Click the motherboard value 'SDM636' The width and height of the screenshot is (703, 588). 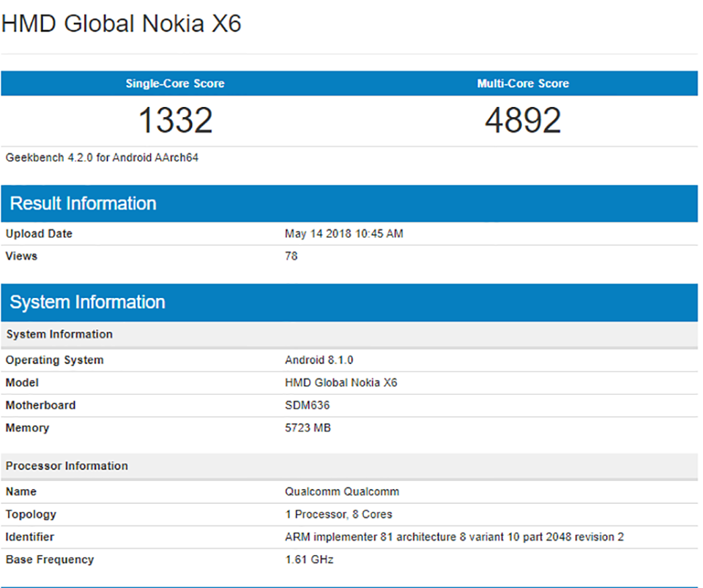[307, 405]
